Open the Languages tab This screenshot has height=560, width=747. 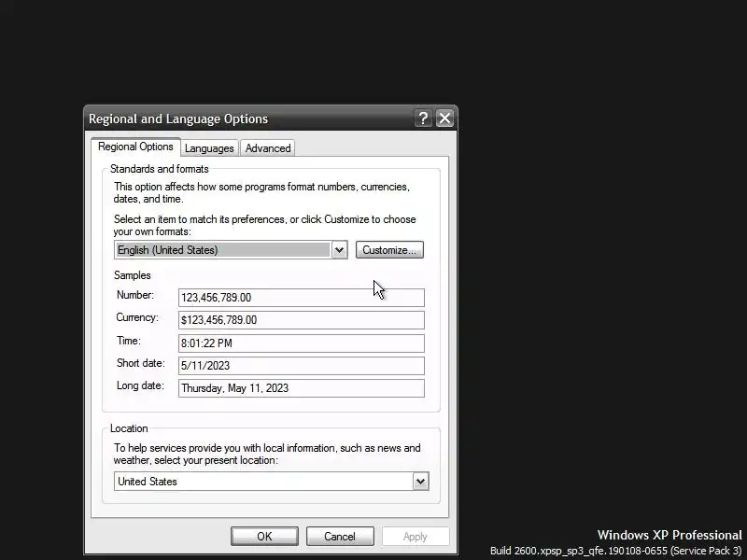coord(209,148)
